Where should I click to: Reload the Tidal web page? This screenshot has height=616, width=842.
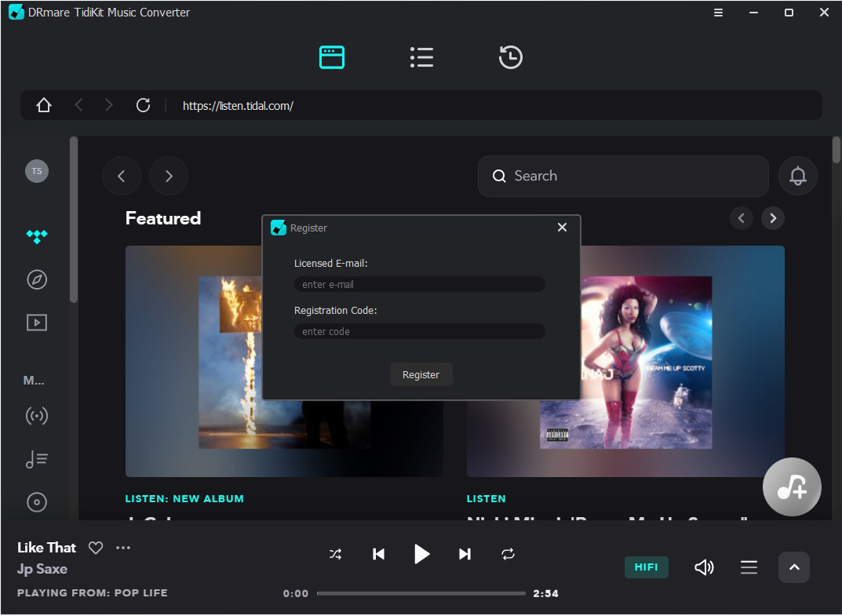143,105
